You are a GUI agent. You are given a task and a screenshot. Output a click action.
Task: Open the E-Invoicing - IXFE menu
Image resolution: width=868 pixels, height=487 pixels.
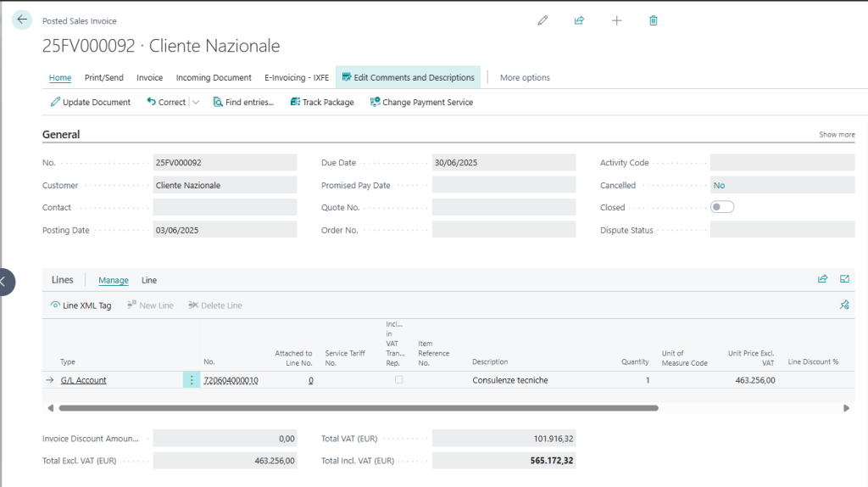296,77
